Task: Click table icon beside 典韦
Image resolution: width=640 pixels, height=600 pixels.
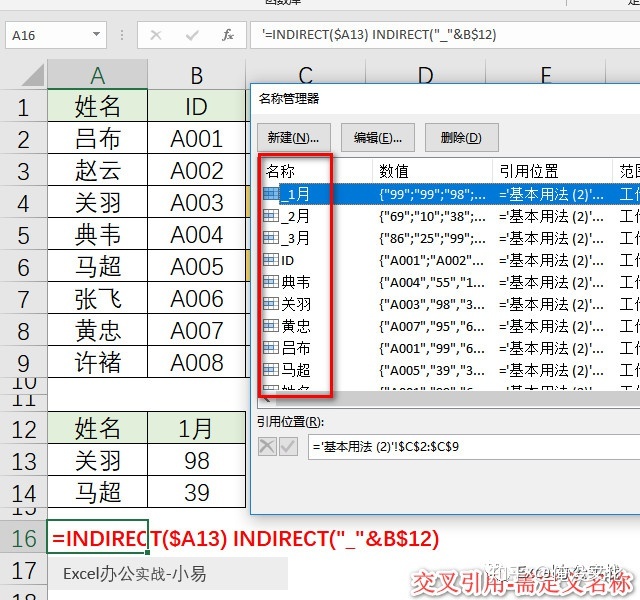Action: (x=271, y=282)
